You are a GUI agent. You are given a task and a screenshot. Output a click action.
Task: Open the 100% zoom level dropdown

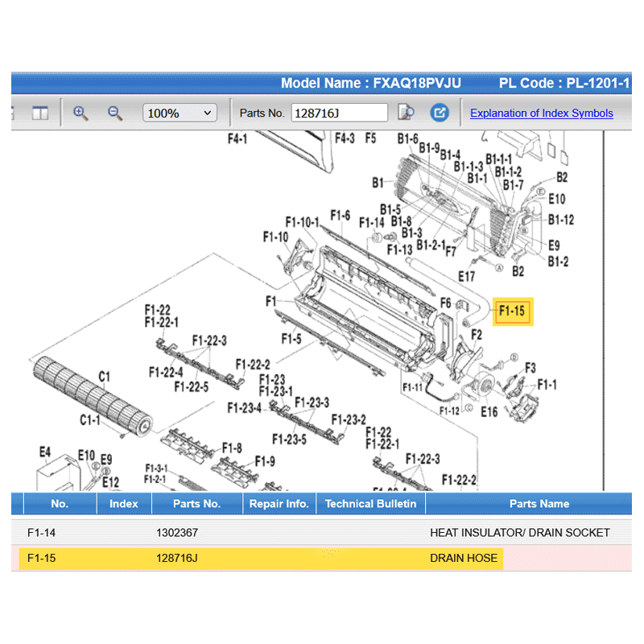tap(180, 114)
